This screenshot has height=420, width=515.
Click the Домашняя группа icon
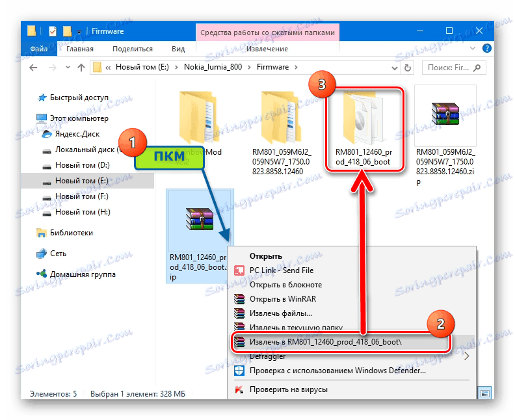coord(42,274)
